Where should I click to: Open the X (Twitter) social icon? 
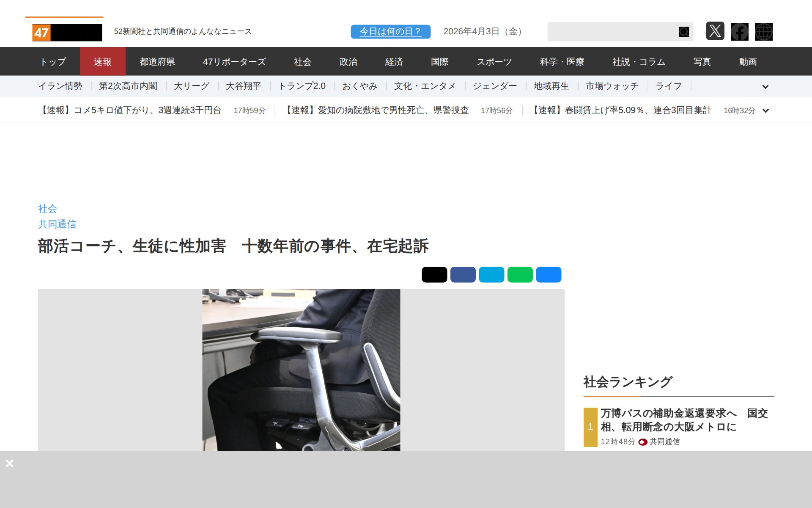coord(715,31)
